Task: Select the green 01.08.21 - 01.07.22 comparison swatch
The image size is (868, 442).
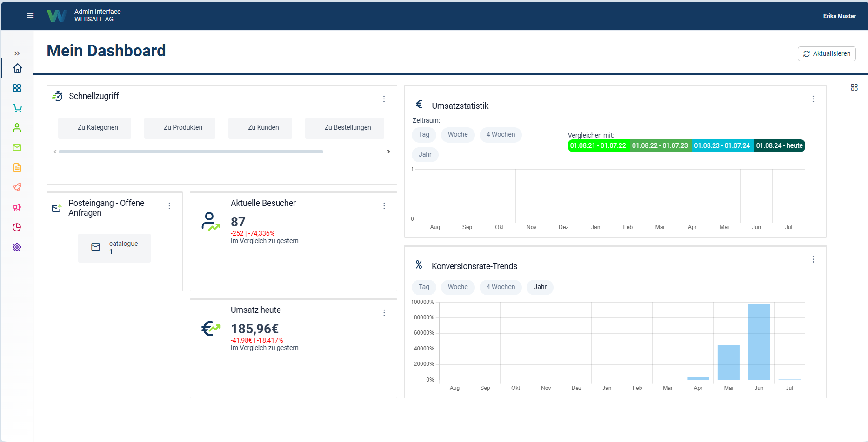Action: (x=598, y=145)
